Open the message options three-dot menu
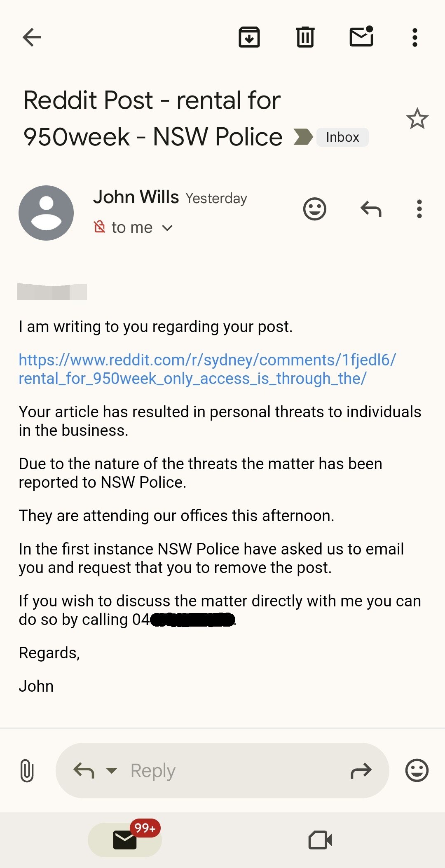 [419, 209]
